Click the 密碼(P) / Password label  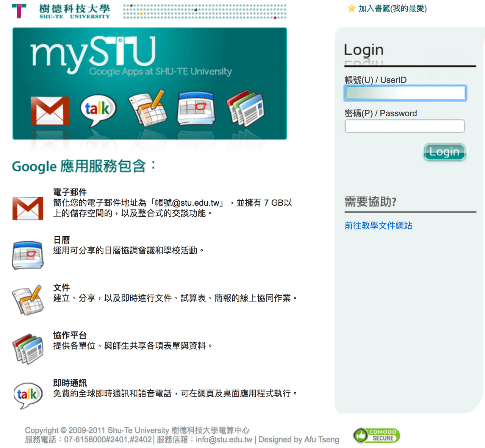381,113
